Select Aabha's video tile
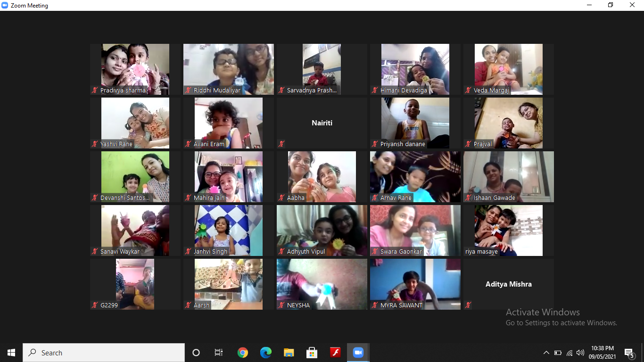The width and height of the screenshot is (644, 362). (322, 177)
